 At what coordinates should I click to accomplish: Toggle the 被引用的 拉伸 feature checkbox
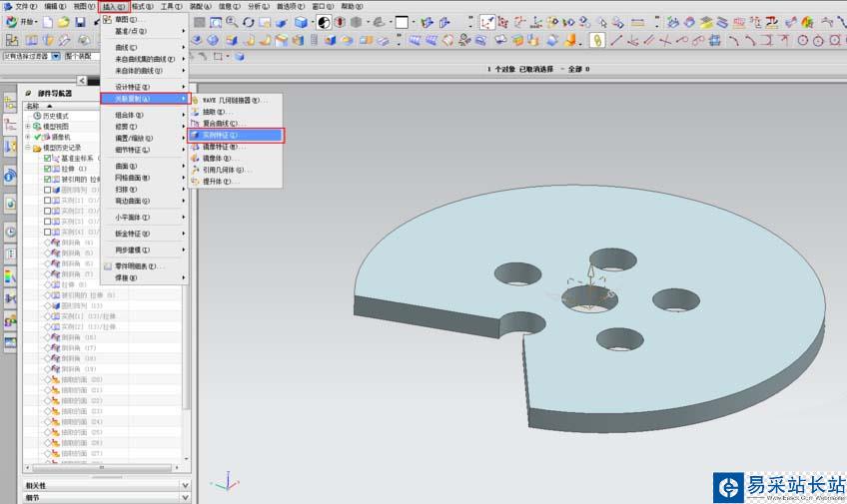pyautogui.click(x=48, y=179)
